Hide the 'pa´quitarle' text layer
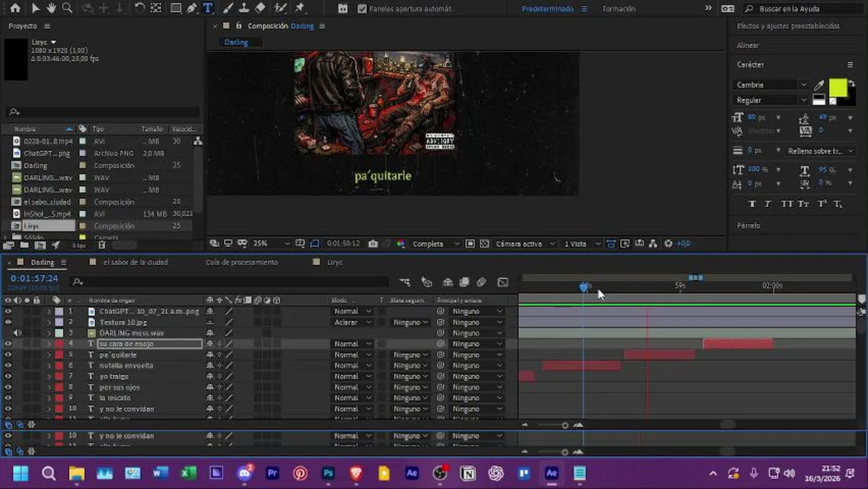868x489 pixels. click(x=8, y=355)
